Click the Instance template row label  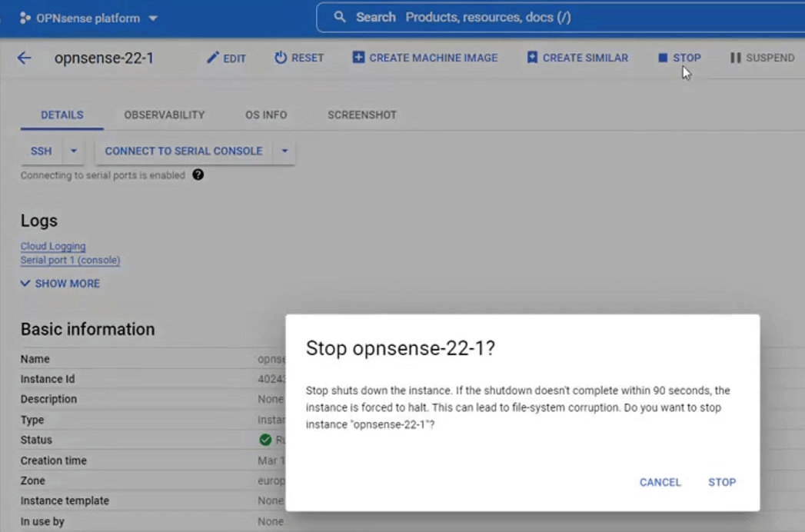pyautogui.click(x=65, y=500)
